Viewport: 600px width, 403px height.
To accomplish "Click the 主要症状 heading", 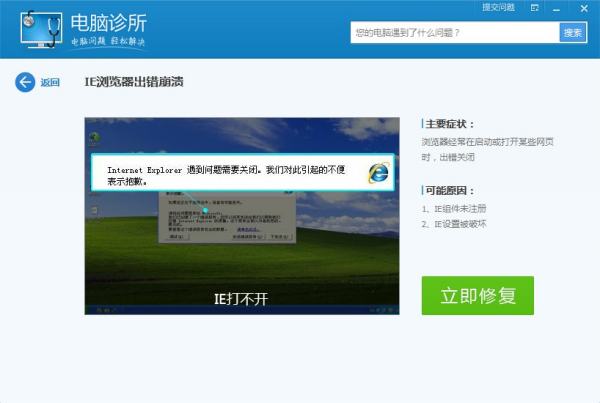I will [x=450, y=124].
